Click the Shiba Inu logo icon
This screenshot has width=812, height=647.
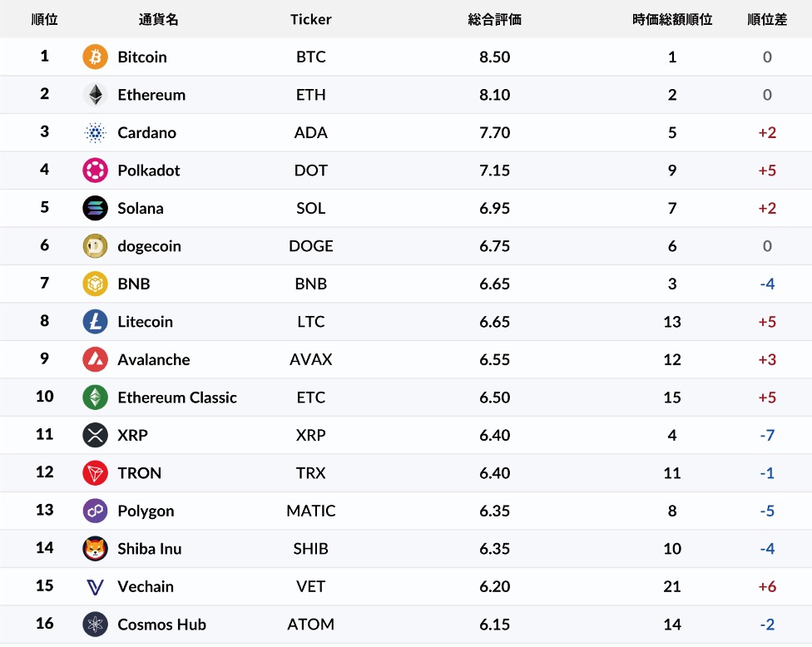[96, 549]
